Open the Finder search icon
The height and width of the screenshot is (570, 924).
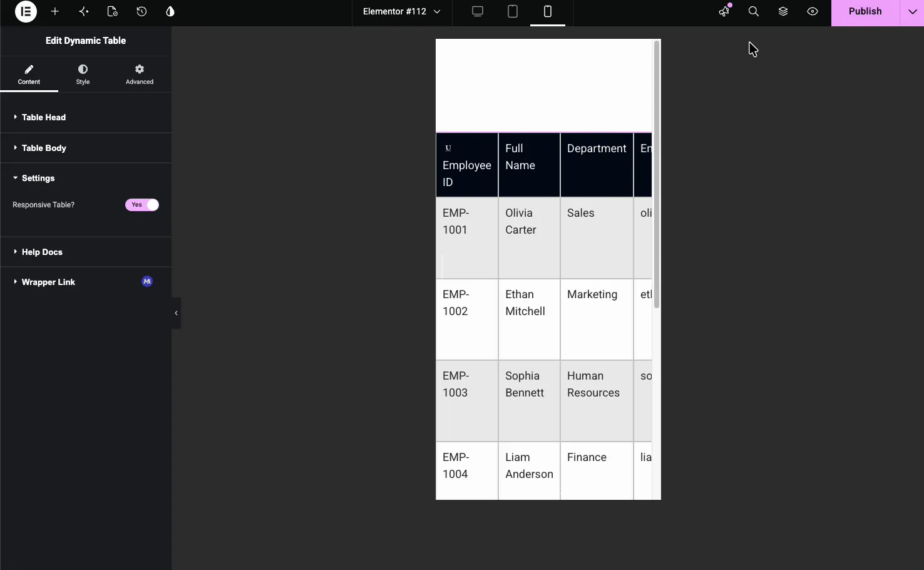tap(754, 12)
